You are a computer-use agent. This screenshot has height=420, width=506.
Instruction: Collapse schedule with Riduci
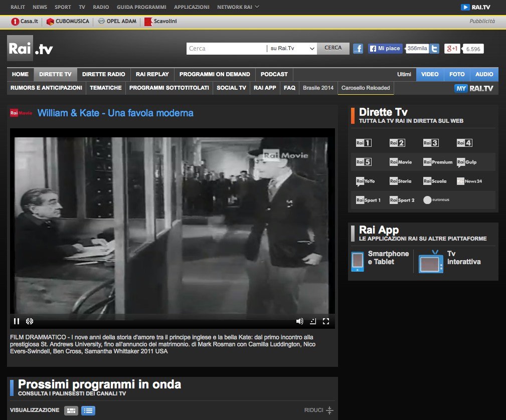tap(318, 410)
